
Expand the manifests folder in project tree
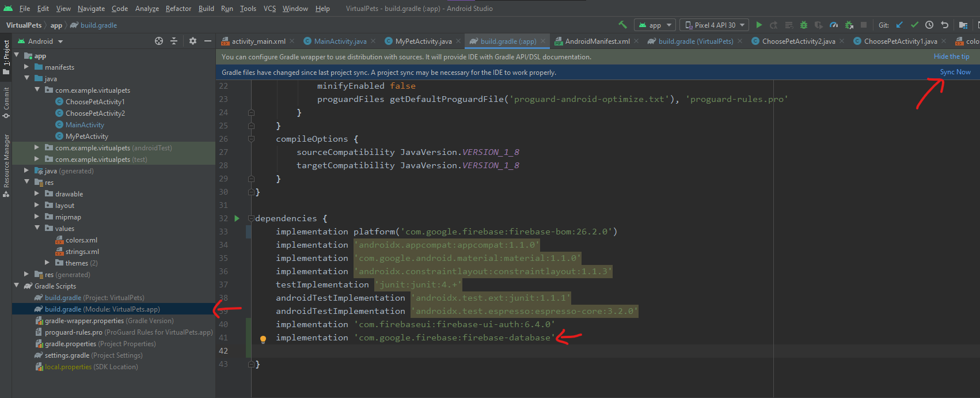26,67
